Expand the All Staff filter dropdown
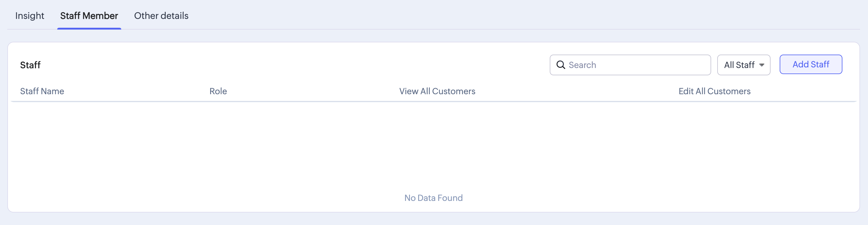 [744, 65]
